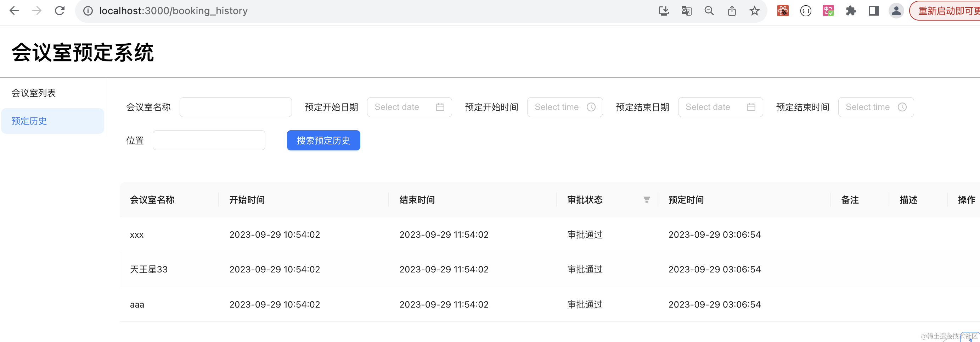
Task: Open the zoom level magnifier icon
Action: click(709, 11)
